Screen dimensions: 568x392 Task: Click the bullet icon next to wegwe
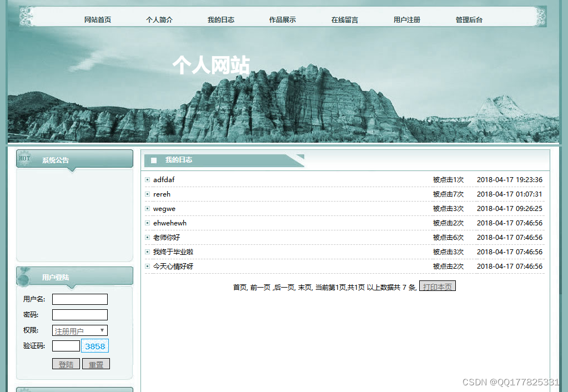pyautogui.click(x=147, y=208)
